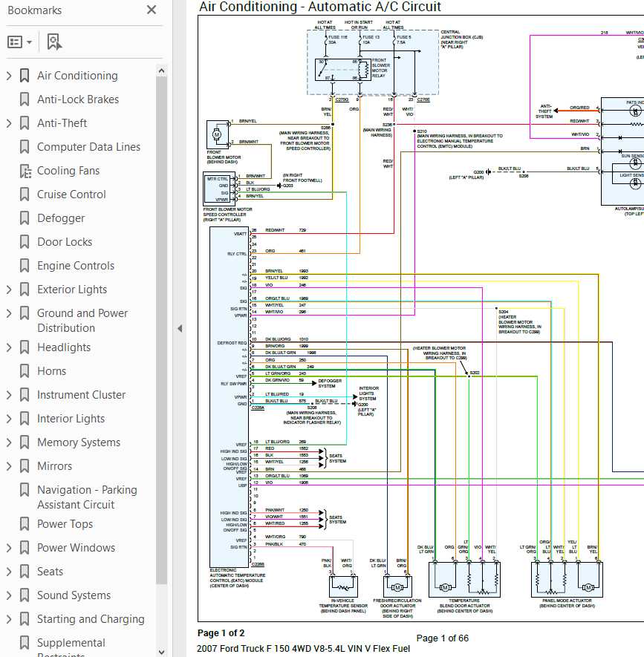Expand the Sound Systems bookmark

(9, 595)
